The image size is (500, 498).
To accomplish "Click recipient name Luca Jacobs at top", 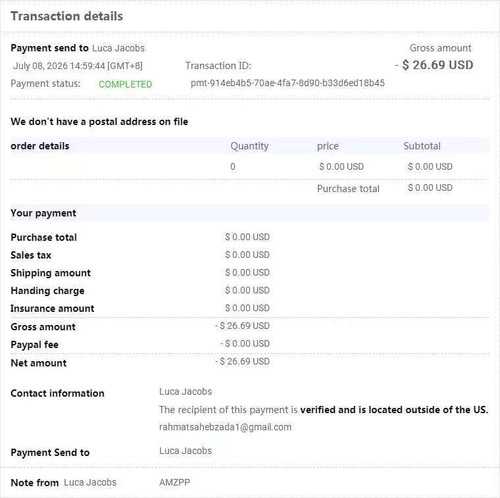I will [118, 48].
